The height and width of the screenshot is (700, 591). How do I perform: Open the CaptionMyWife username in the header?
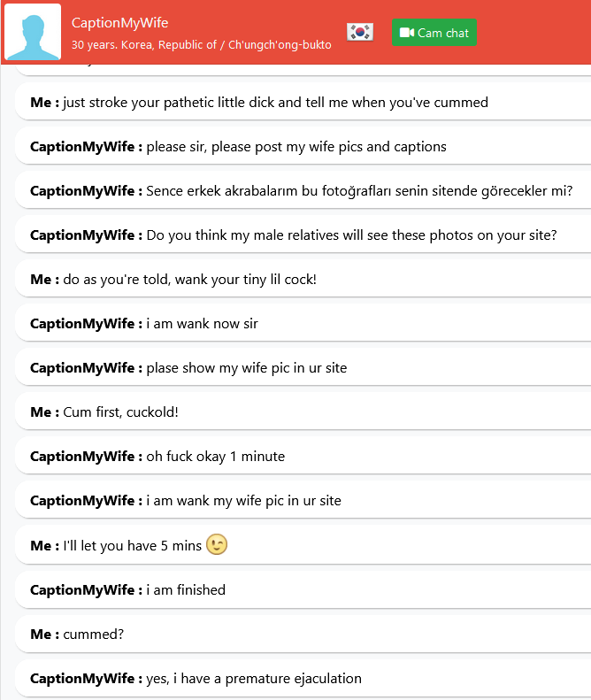coord(119,23)
